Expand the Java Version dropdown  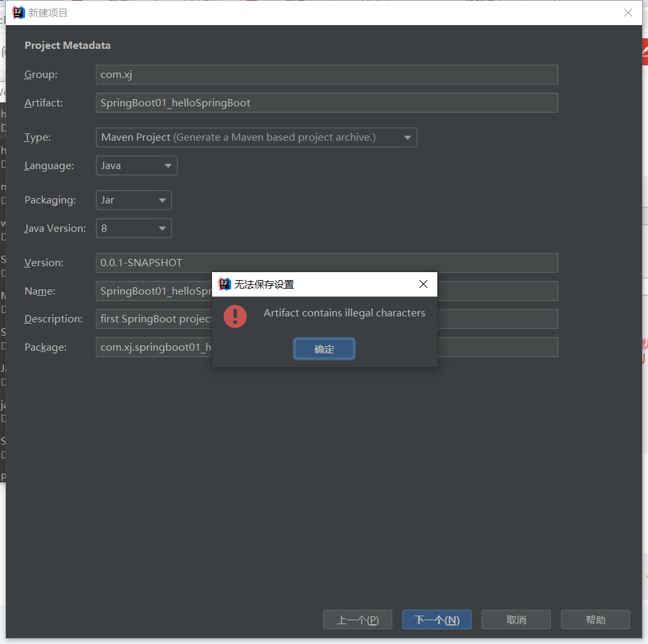coord(133,229)
